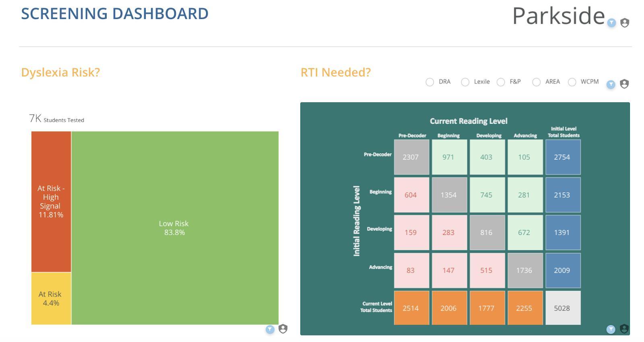The image size is (644, 342).
Task: Click the yellow At Risk 4.4% block
Action: [x=51, y=299]
